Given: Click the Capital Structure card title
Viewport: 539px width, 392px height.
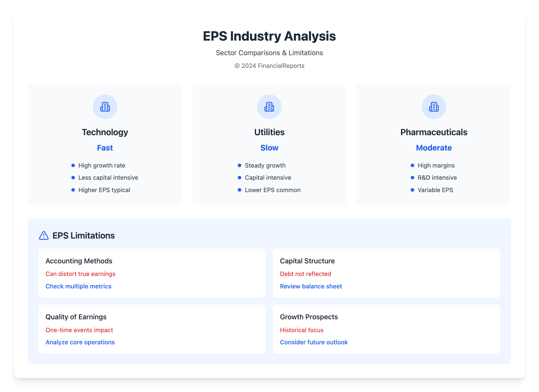Looking at the screenshot, I should coord(307,261).
